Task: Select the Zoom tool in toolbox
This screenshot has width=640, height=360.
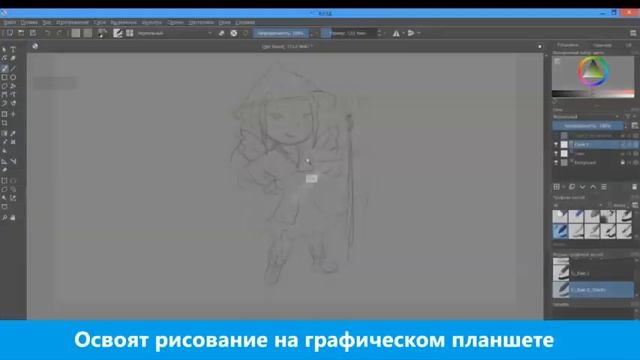Action: click(x=4, y=218)
